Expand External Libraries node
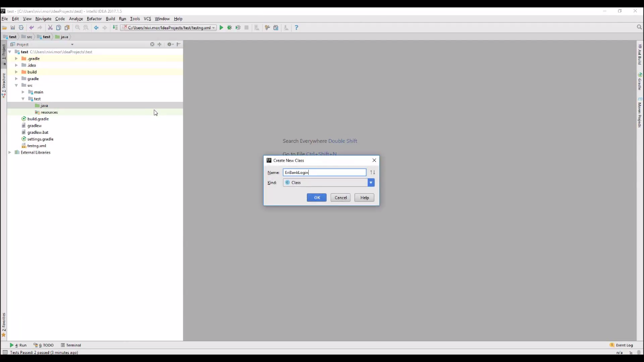This screenshot has height=362, width=644. [x=10, y=152]
